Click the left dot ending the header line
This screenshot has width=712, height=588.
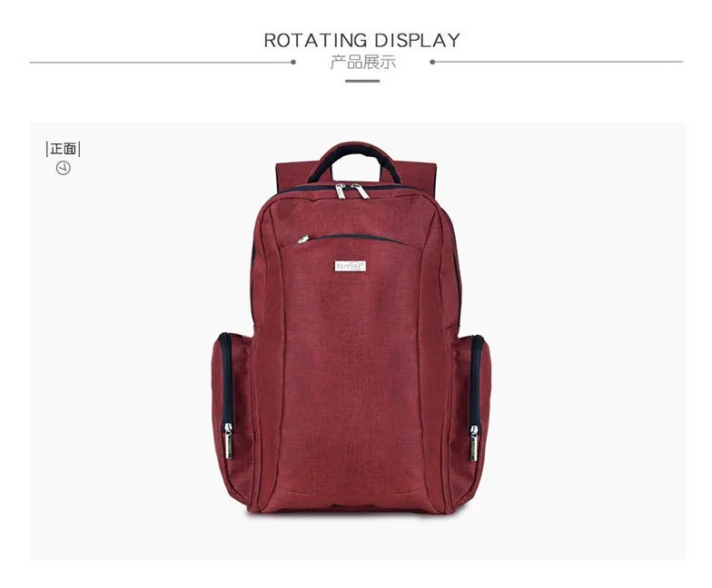293,62
